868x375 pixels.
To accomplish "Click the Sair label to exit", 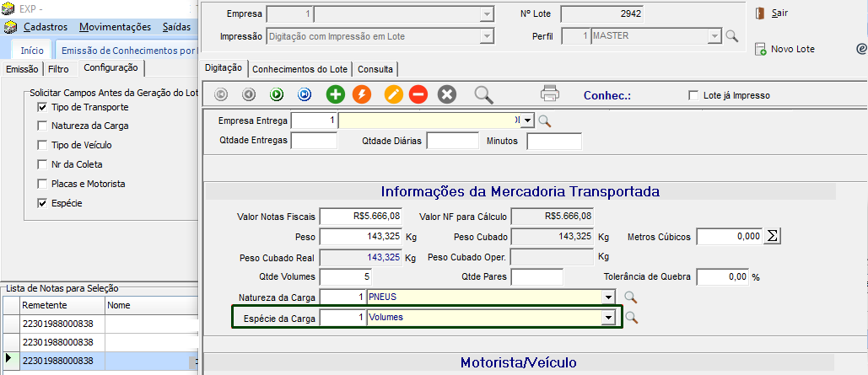I will click(779, 13).
